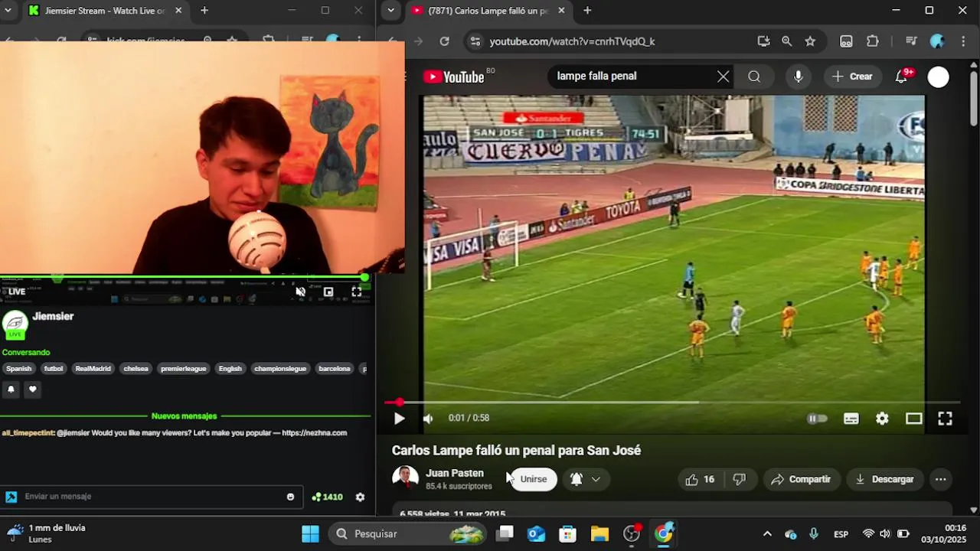Go to the YouTube home logo

455,77
